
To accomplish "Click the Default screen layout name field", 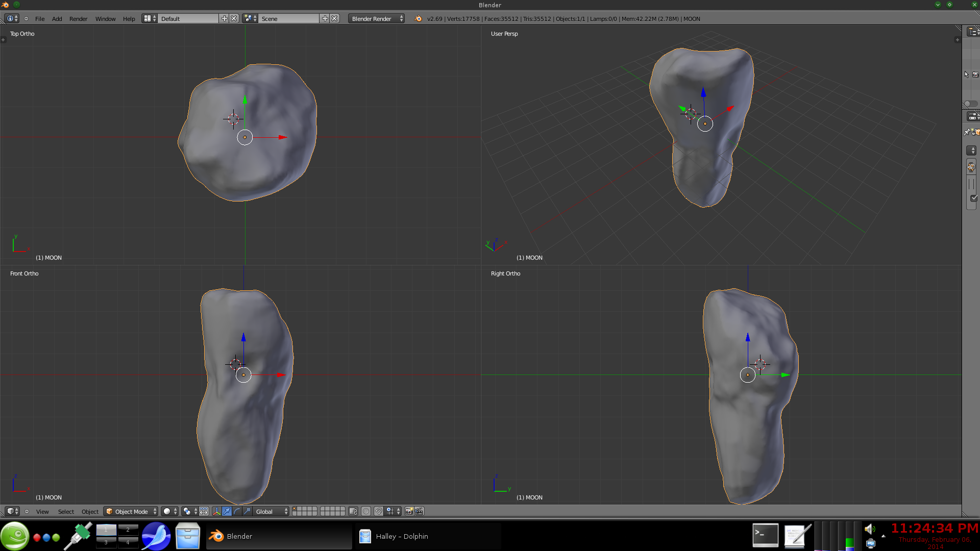I will pyautogui.click(x=188, y=19).
